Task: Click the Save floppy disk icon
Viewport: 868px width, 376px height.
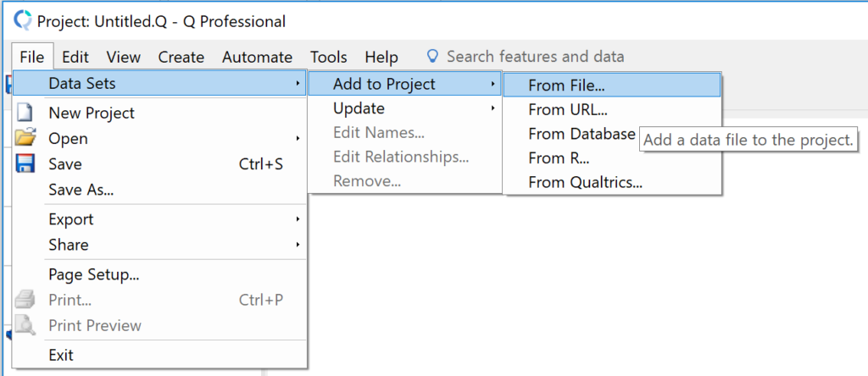Action: click(x=25, y=163)
